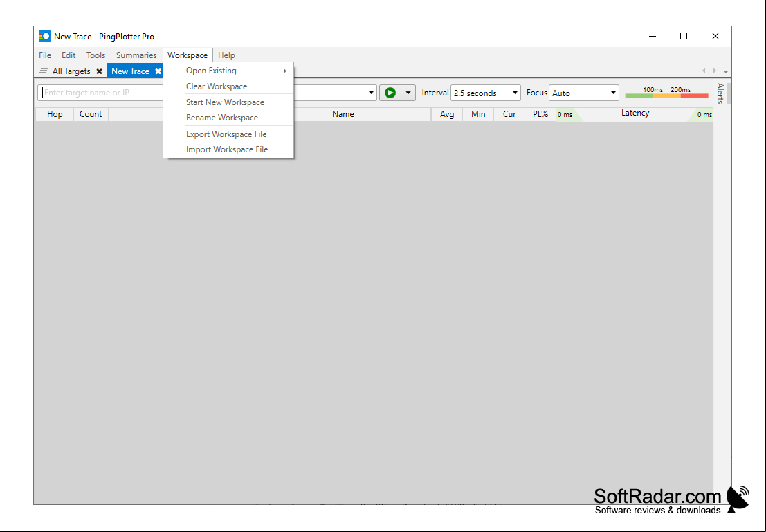This screenshot has width=766, height=532.
Task: Click the PingPlotter app icon in title bar
Action: (45, 36)
